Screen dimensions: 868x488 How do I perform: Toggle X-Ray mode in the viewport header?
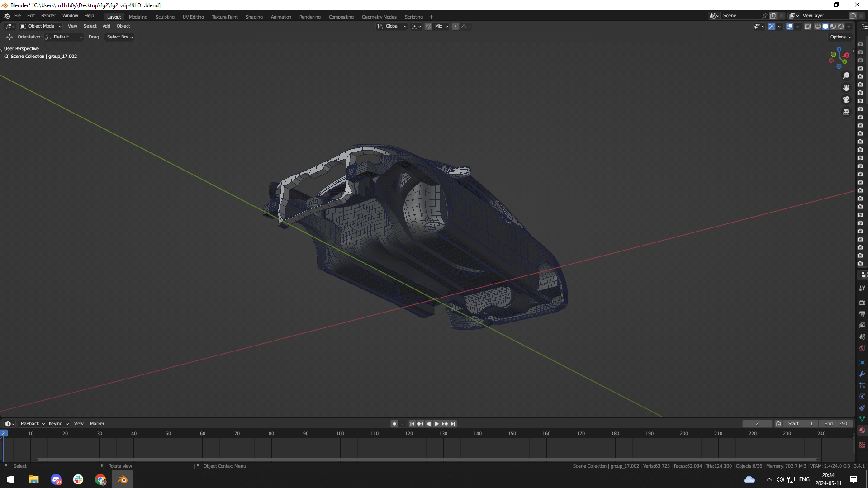point(807,26)
